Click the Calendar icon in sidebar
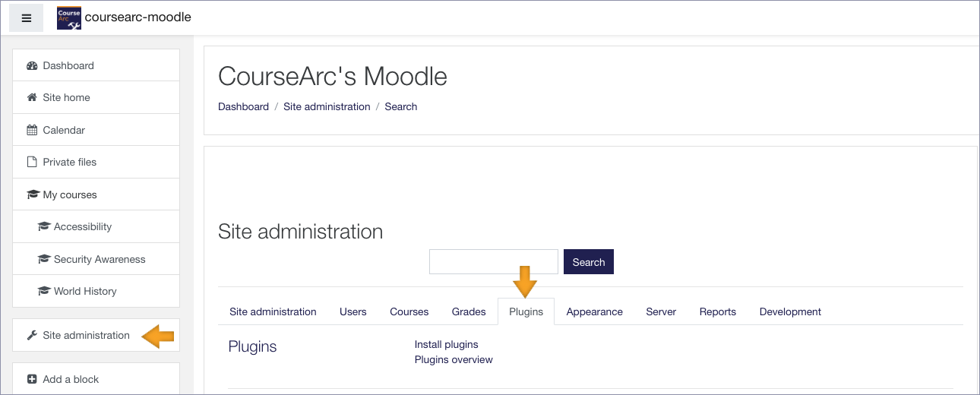 [32, 130]
